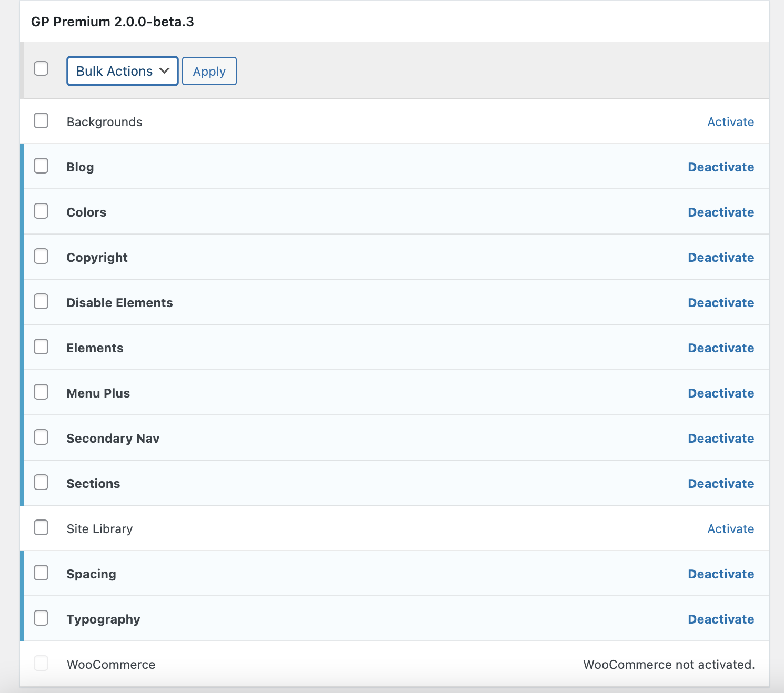Viewport: 784px width, 693px height.
Task: Open the Bulk Actions dropdown
Action: [122, 71]
